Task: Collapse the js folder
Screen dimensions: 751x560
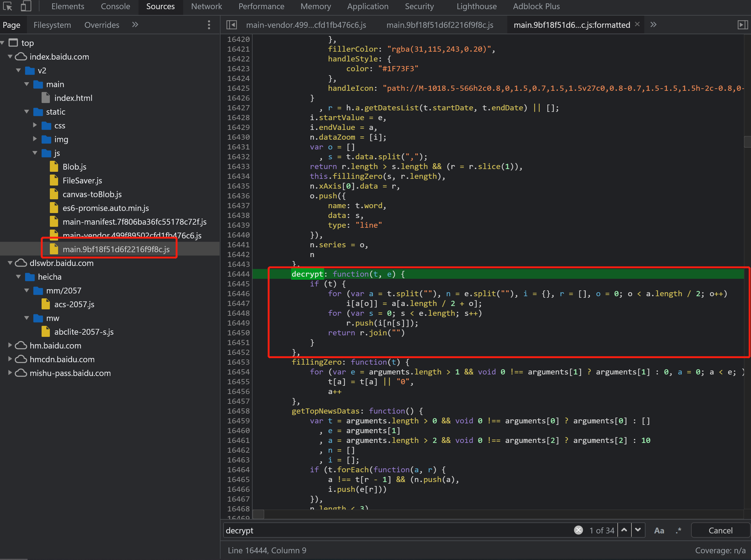Action: (35, 153)
